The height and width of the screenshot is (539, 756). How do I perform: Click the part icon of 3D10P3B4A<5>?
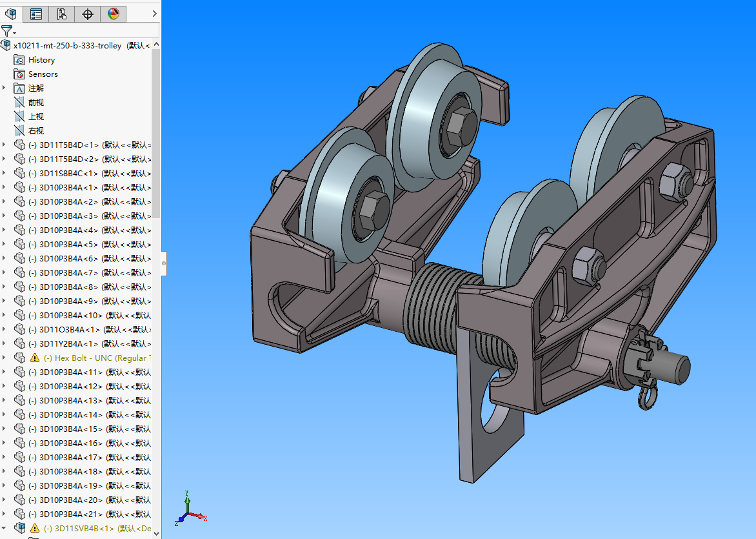[x=19, y=244]
